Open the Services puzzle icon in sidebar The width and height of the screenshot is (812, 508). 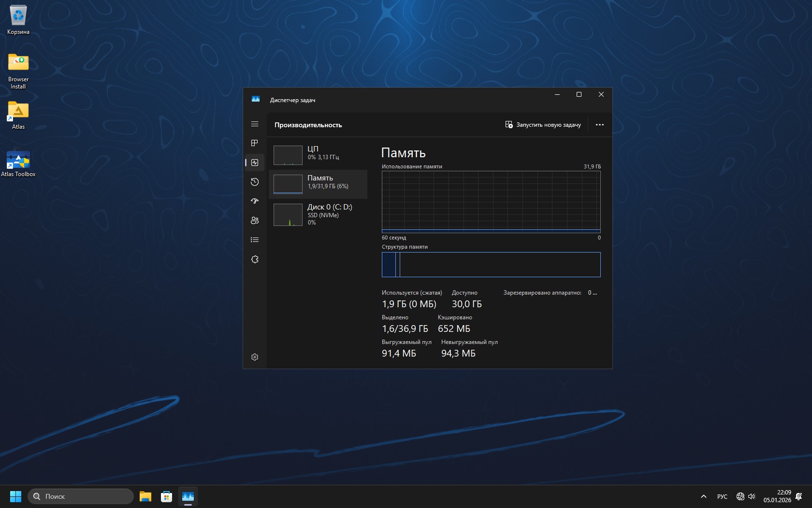(255, 259)
